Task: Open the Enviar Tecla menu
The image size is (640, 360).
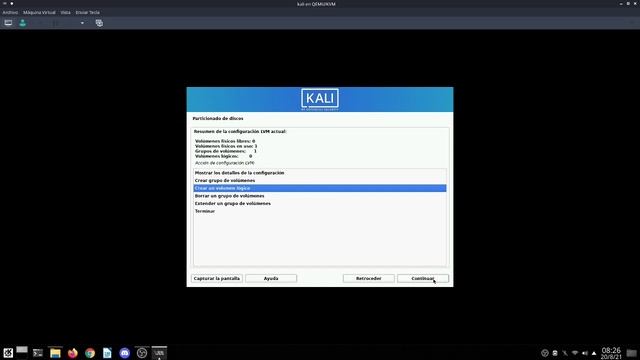Action: 87,13
